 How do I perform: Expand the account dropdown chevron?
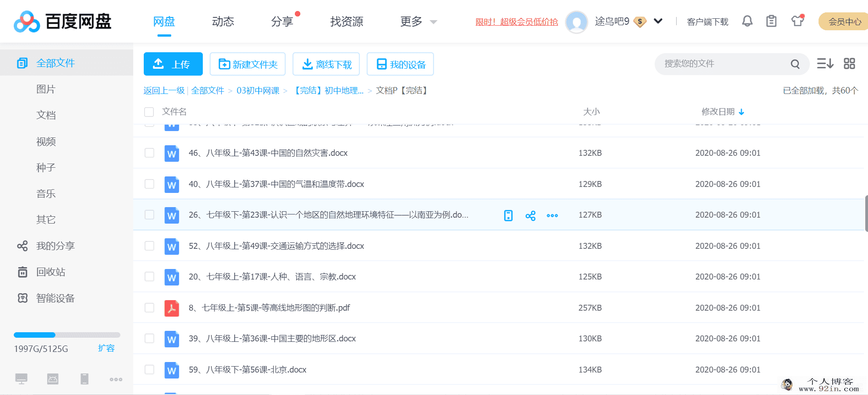(658, 21)
